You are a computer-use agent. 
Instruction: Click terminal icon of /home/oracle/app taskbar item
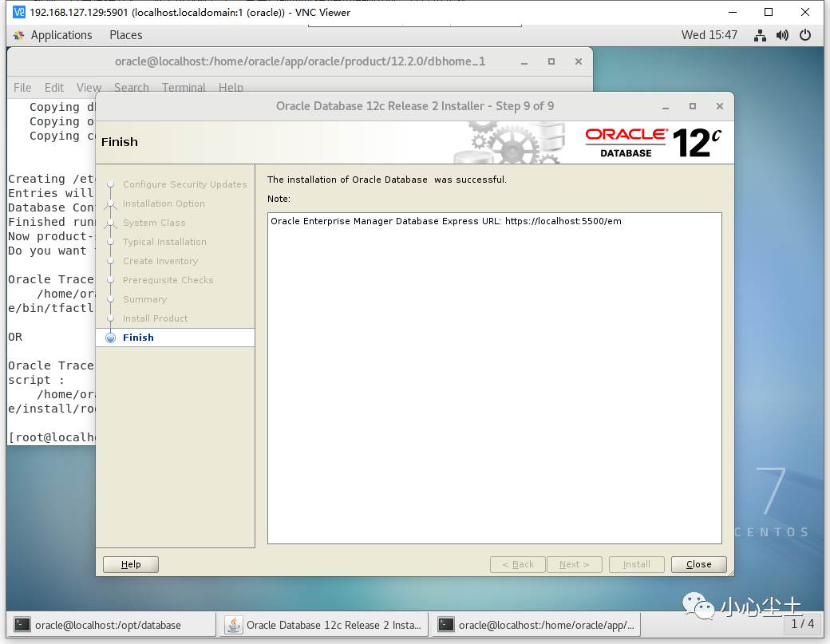pyautogui.click(x=445, y=625)
